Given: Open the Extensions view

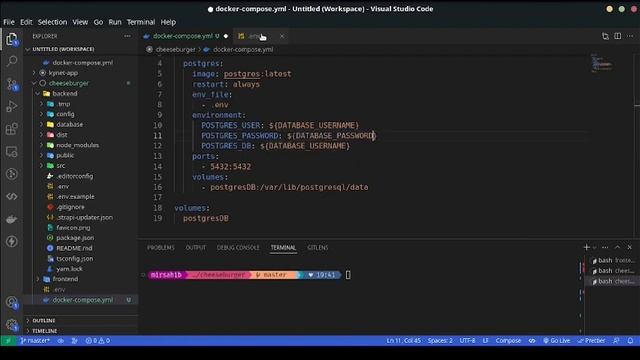Looking at the screenshot, I should pos(11,129).
